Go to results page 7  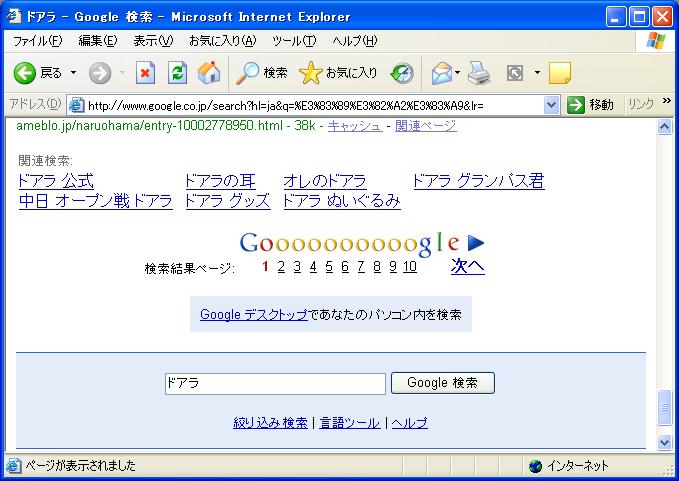tap(361, 266)
